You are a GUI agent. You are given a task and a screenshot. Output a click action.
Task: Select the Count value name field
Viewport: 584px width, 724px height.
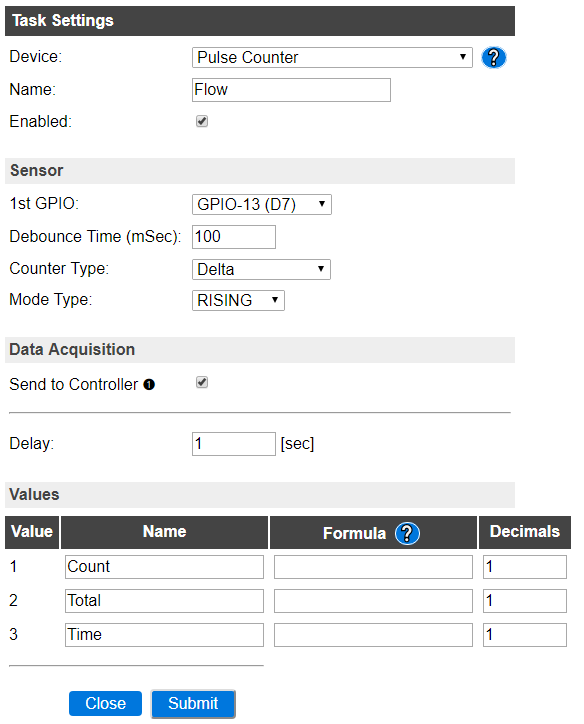tap(164, 567)
